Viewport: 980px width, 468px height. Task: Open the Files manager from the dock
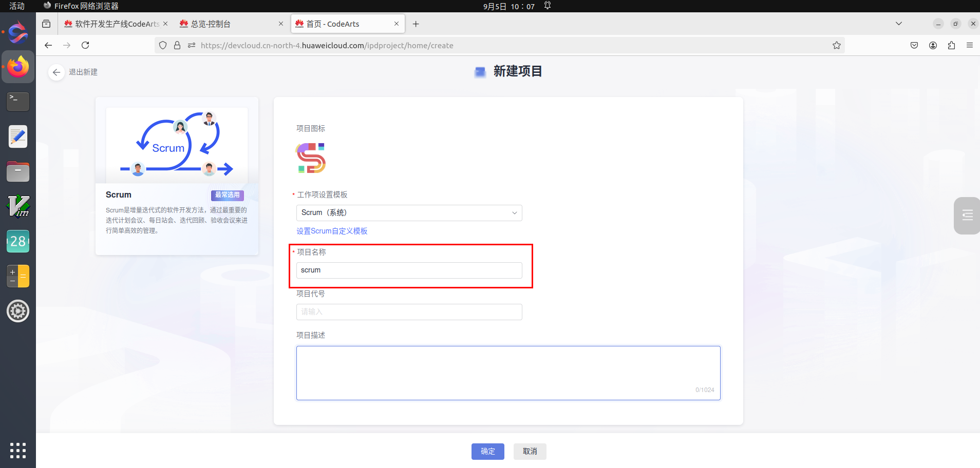(18, 171)
